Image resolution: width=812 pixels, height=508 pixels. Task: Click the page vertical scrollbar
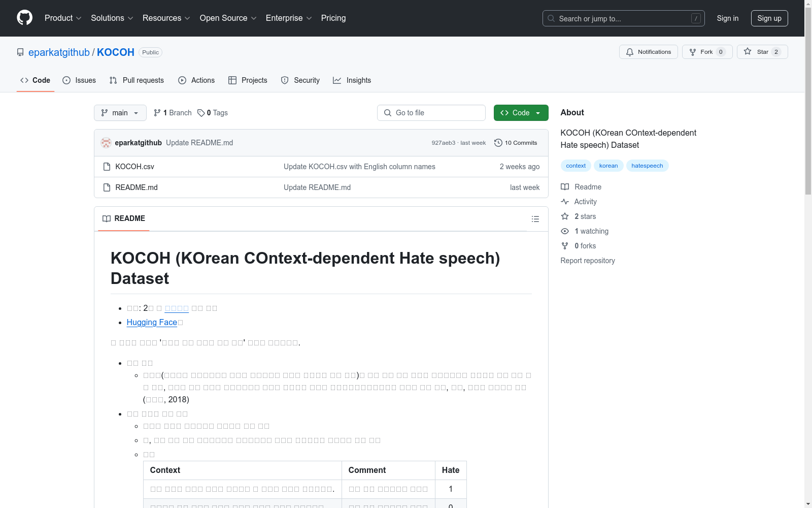point(808,102)
